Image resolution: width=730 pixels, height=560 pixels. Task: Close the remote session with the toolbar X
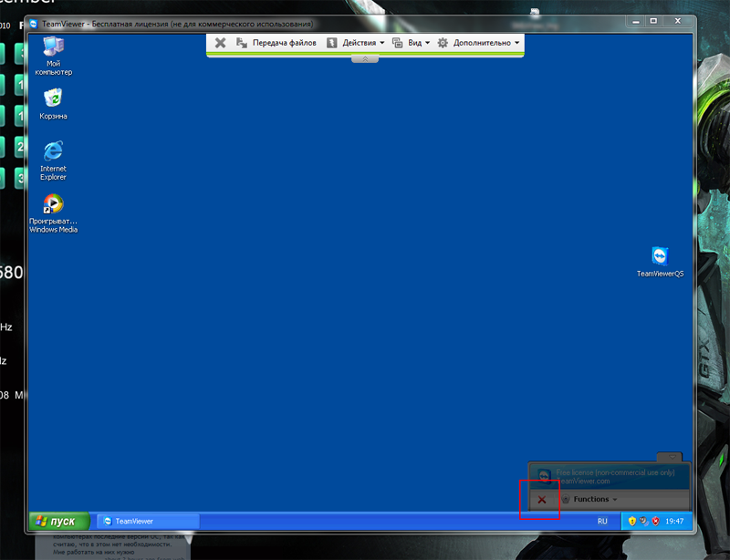tap(220, 43)
